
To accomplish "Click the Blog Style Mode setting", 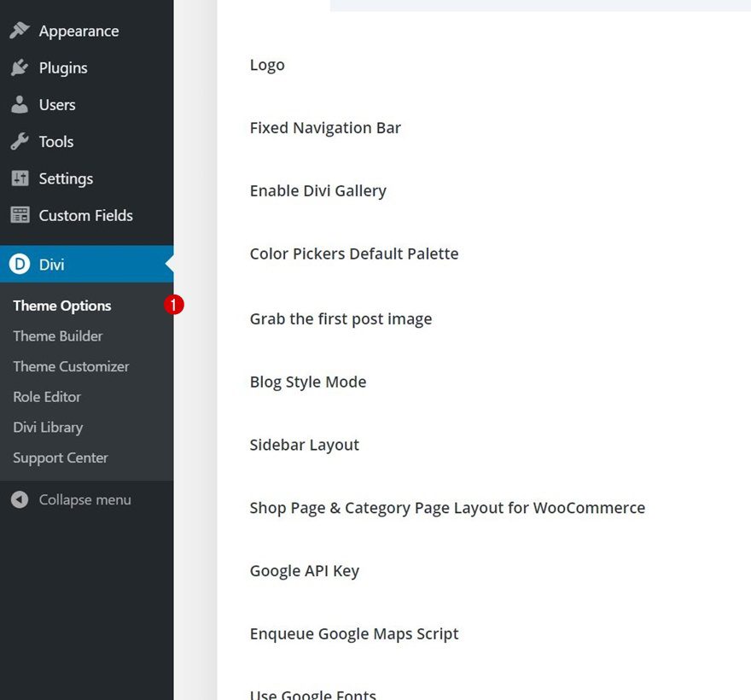I will pos(308,382).
